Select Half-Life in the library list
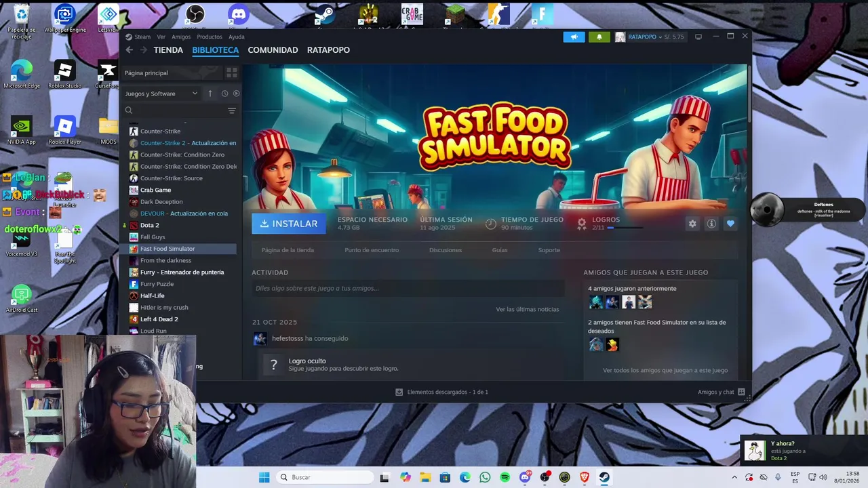This screenshot has height=488, width=868. pos(153,296)
